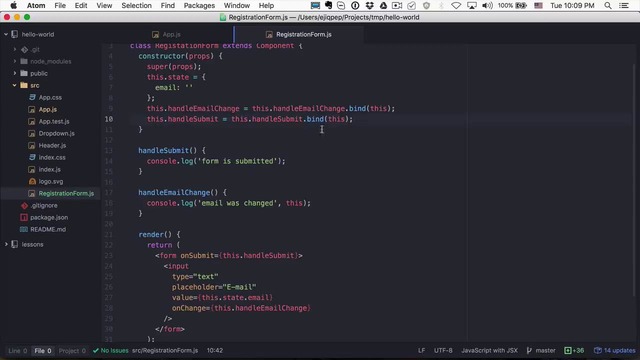
Task: Open App.js in the tree view
Action: (47, 109)
